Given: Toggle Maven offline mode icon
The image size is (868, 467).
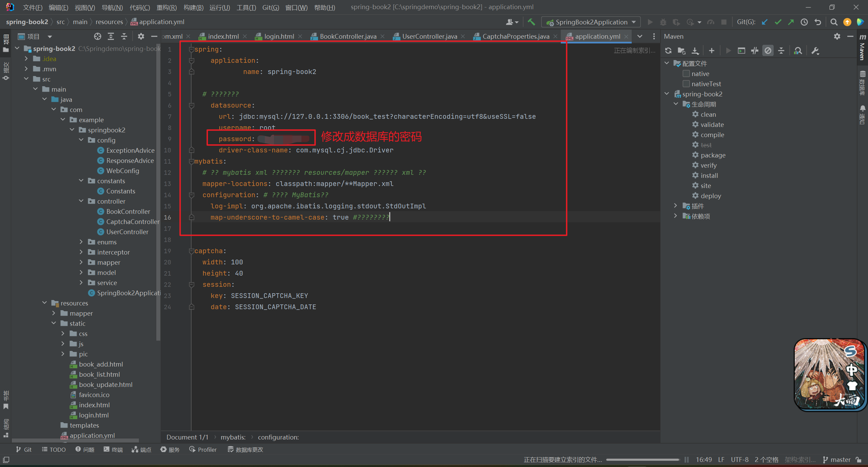Looking at the screenshot, I should click(754, 51).
